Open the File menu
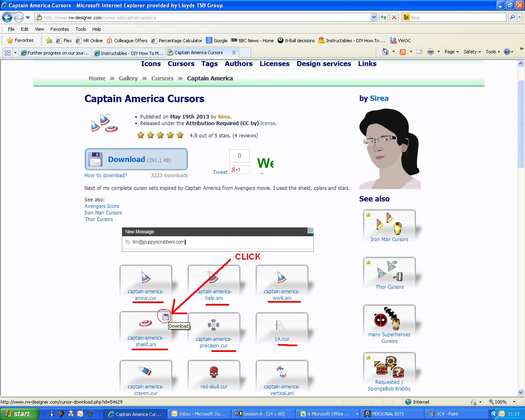The width and height of the screenshot is (525, 420). pyautogui.click(x=11, y=29)
